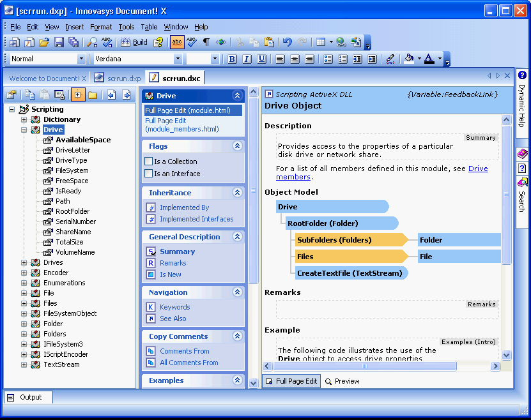Click the navigate forward page arrow icon

(126, 95)
